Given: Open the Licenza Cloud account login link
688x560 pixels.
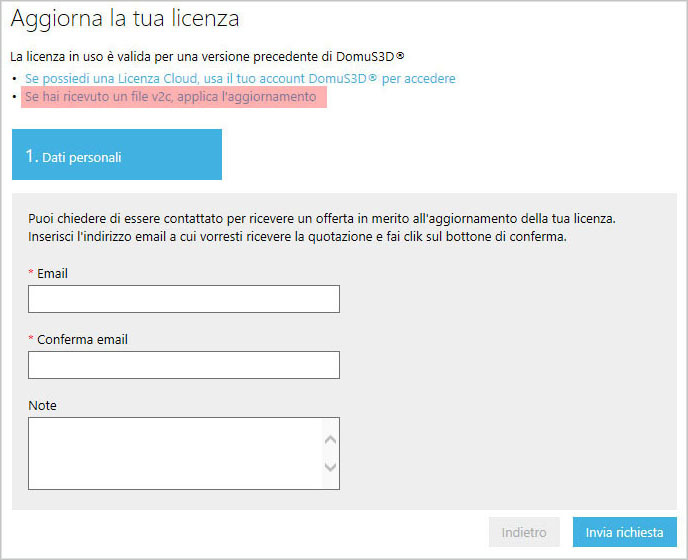Looking at the screenshot, I should (240, 79).
